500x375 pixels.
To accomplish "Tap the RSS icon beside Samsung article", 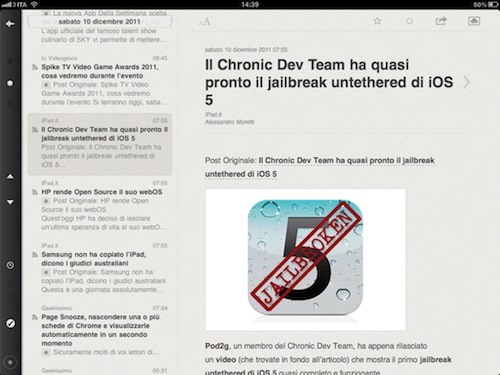I will coord(35,255).
